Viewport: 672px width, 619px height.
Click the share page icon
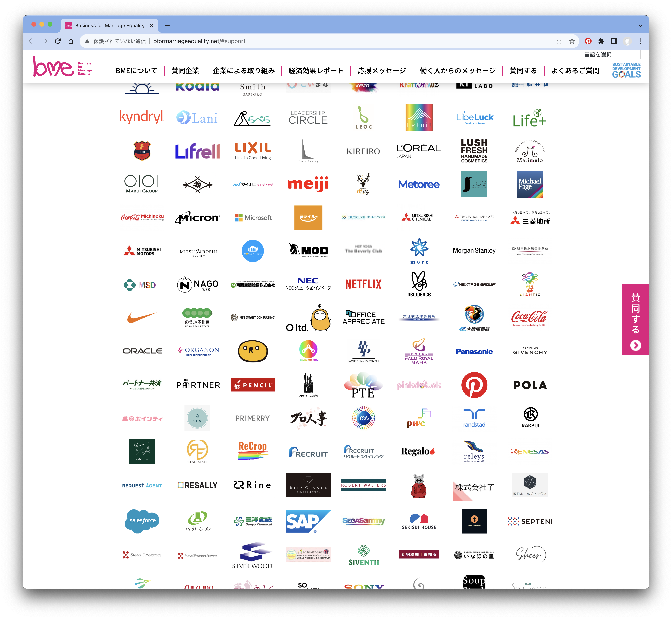click(559, 41)
